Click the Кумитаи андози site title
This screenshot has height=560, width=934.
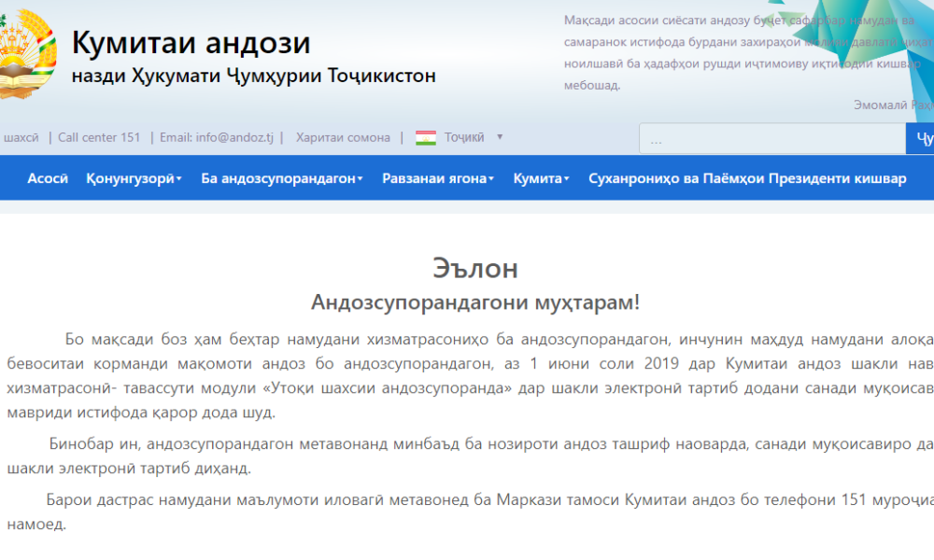click(191, 43)
